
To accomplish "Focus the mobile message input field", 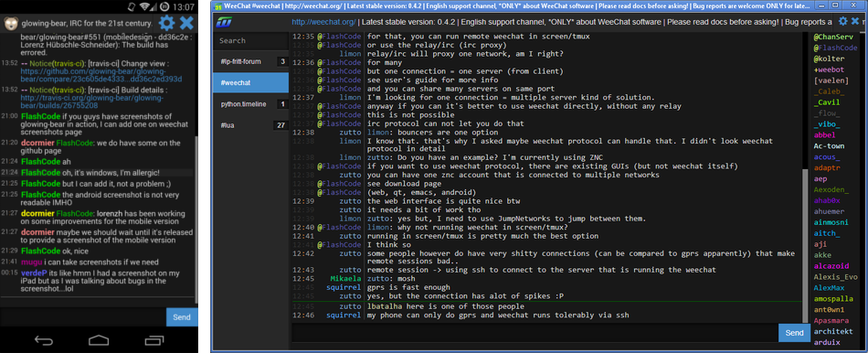I will pyautogui.click(x=83, y=317).
